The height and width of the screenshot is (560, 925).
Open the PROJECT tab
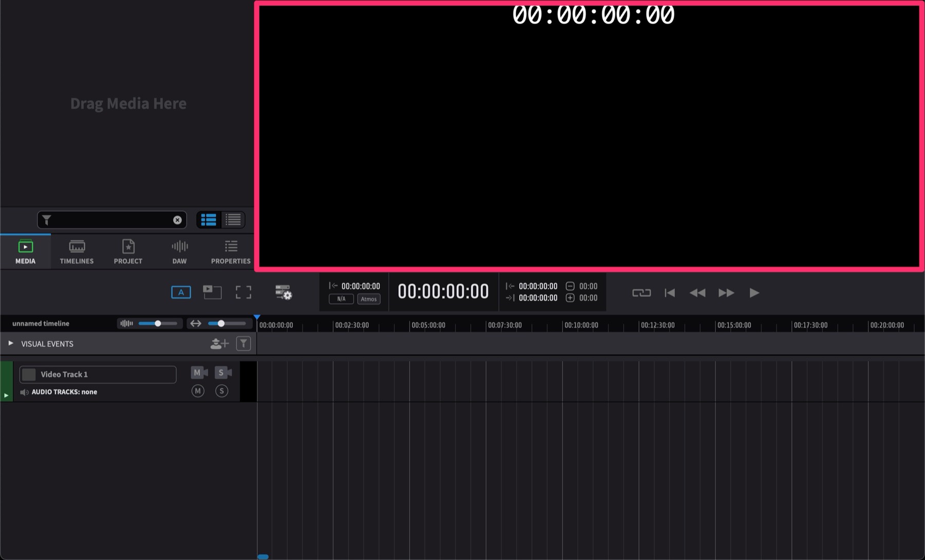tap(128, 252)
